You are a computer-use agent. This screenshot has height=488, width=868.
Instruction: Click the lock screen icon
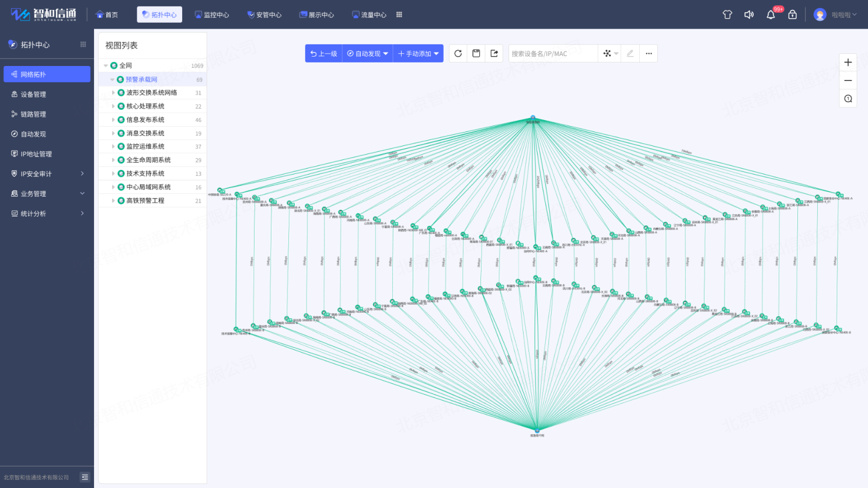pyautogui.click(x=792, y=15)
